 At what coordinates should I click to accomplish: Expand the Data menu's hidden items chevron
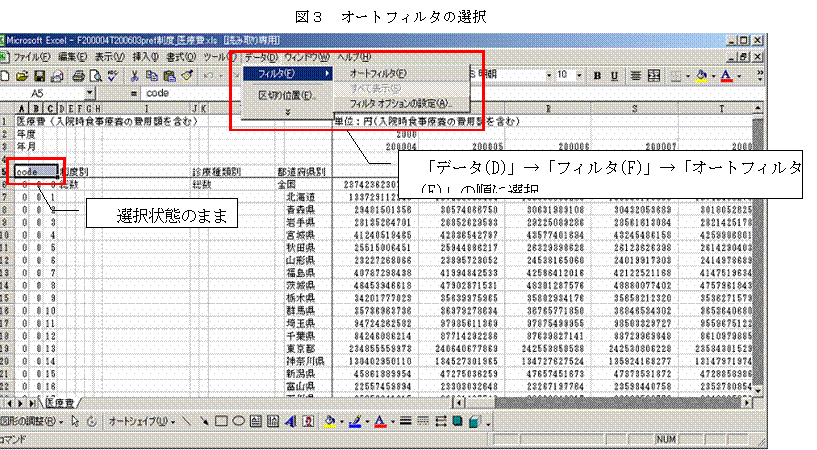click(x=288, y=112)
